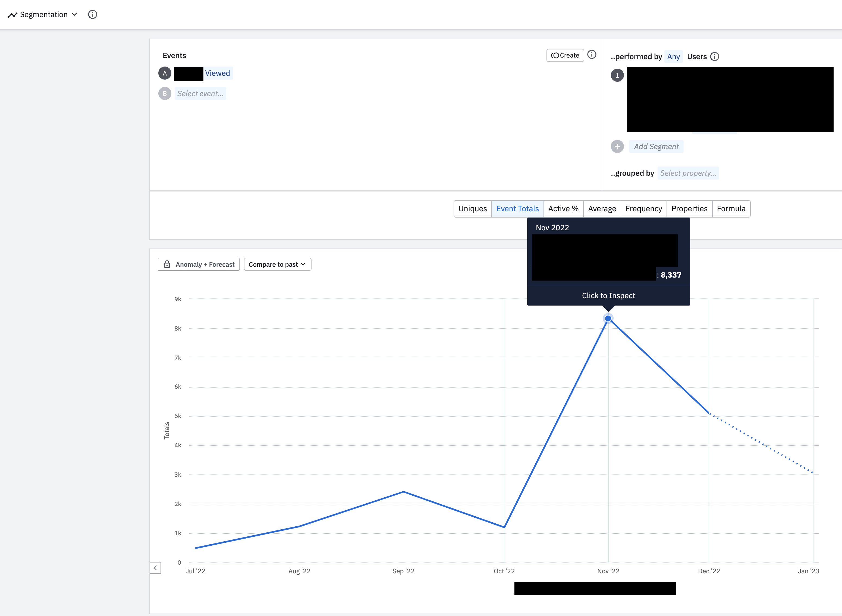This screenshot has height=616, width=842.
Task: Switch to the Active % tab
Action: (563, 209)
